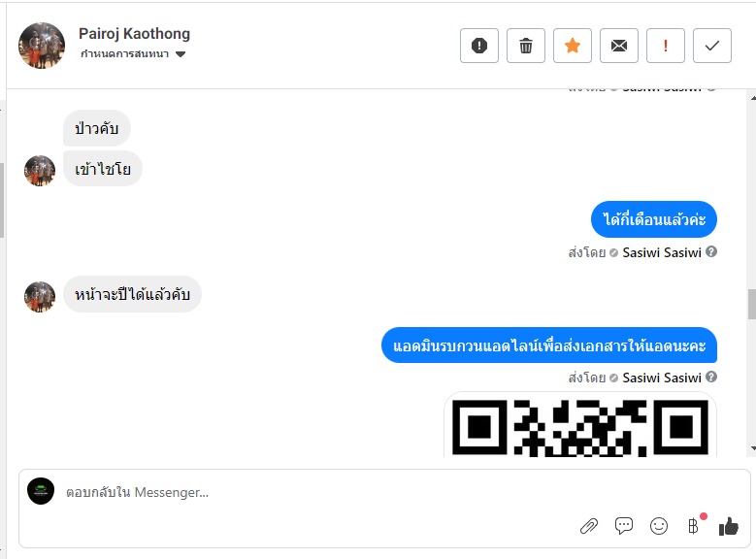This screenshot has width=756, height=559.
Task: Click the Baht payment request icon
Action: click(693, 526)
